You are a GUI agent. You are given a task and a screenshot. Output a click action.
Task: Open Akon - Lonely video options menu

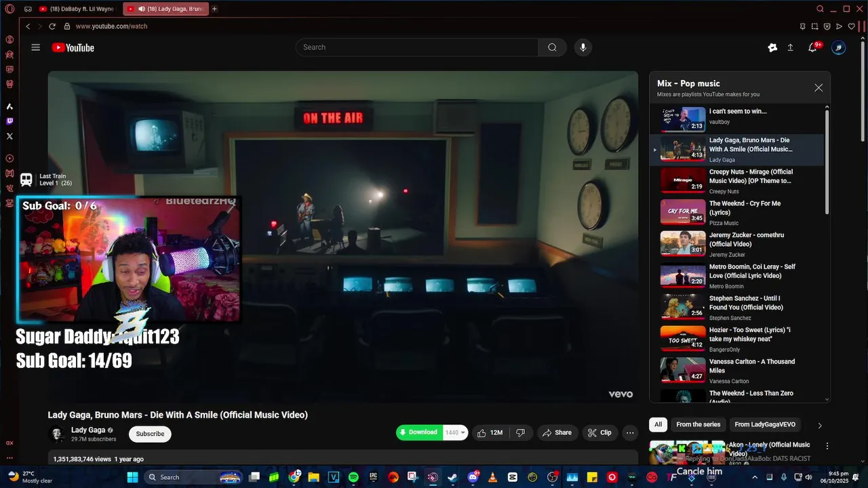(x=827, y=446)
